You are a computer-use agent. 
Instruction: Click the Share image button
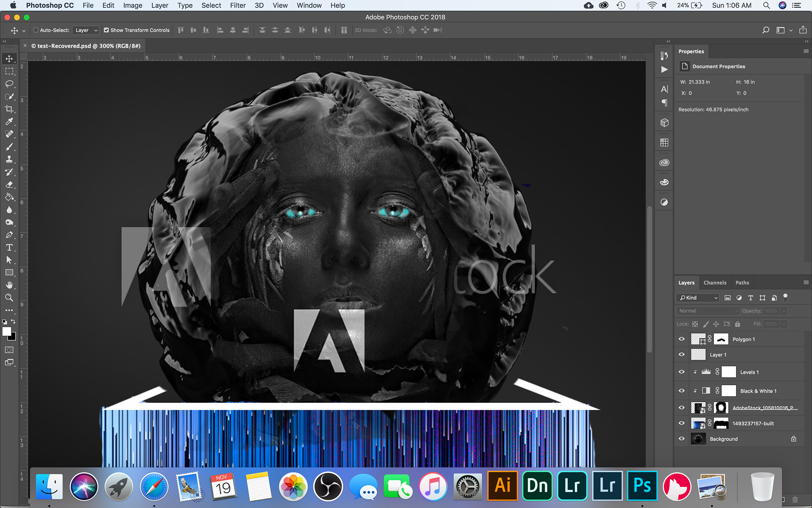click(x=803, y=30)
